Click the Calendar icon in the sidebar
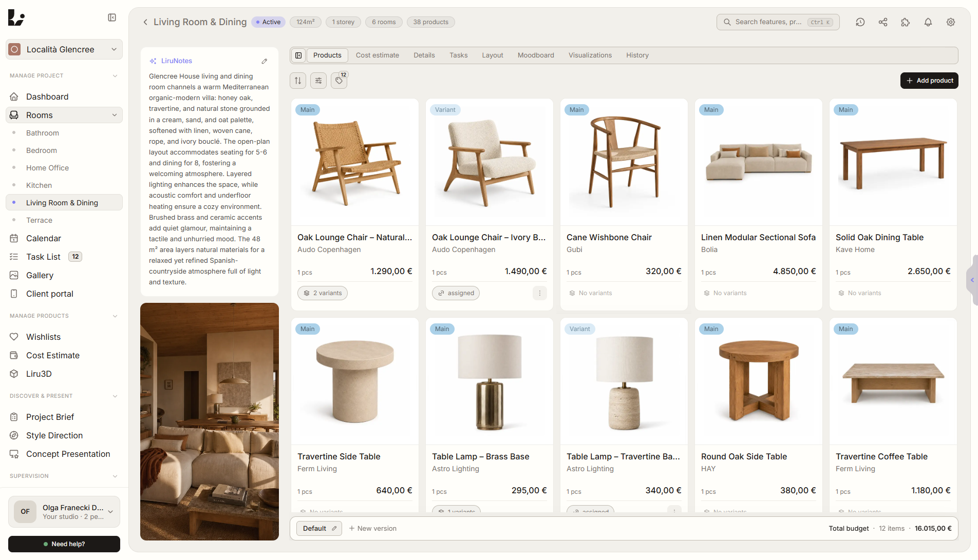The height and width of the screenshot is (560, 978). [14, 238]
